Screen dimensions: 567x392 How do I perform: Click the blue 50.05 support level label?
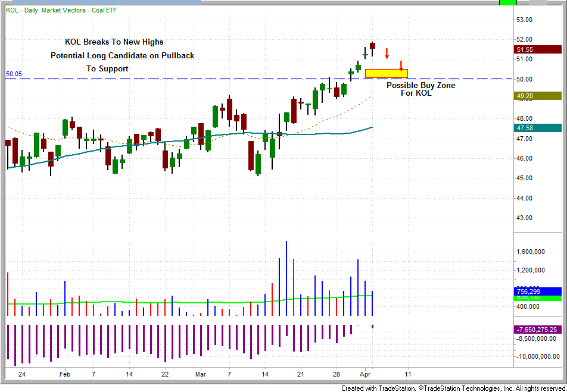click(x=14, y=74)
